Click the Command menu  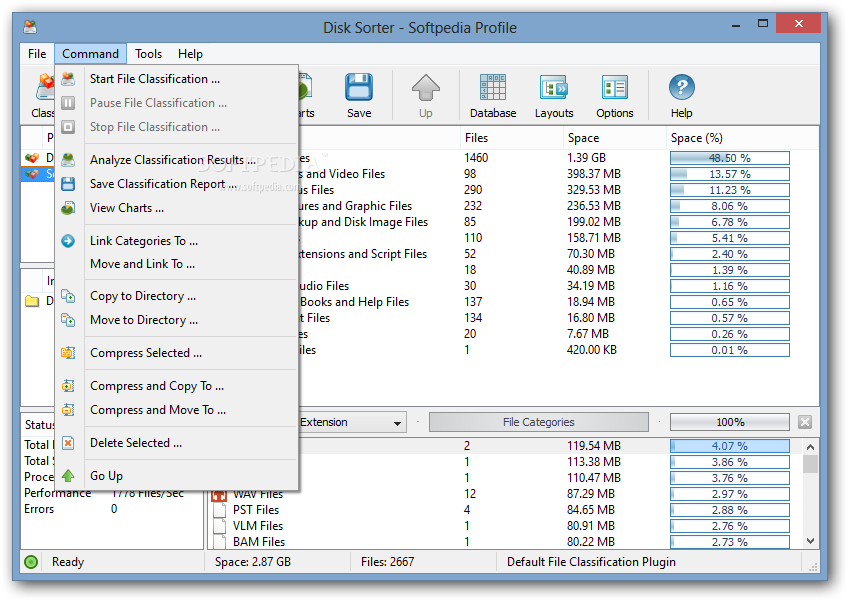(90, 54)
